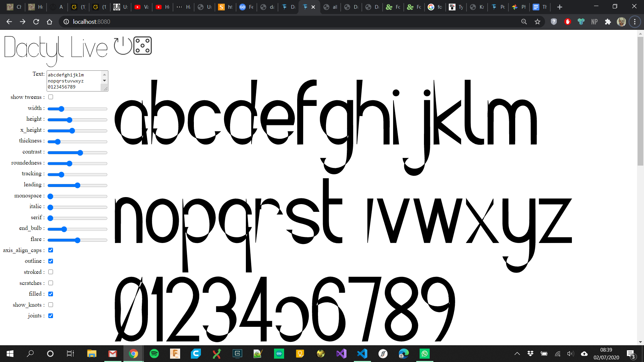Click the red hand adblock extension icon
Image resolution: width=644 pixels, height=362 pixels.
568,22
